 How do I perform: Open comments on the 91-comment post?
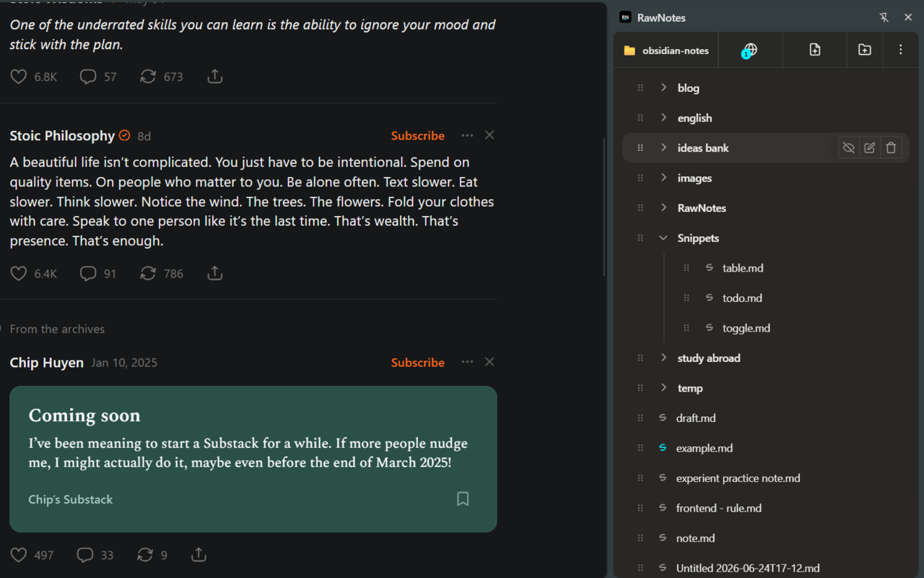(88, 273)
